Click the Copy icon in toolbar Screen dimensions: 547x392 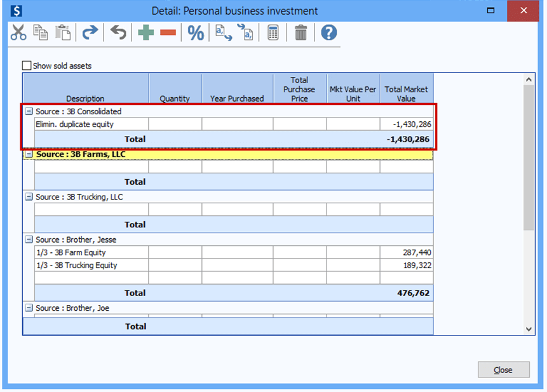point(41,33)
